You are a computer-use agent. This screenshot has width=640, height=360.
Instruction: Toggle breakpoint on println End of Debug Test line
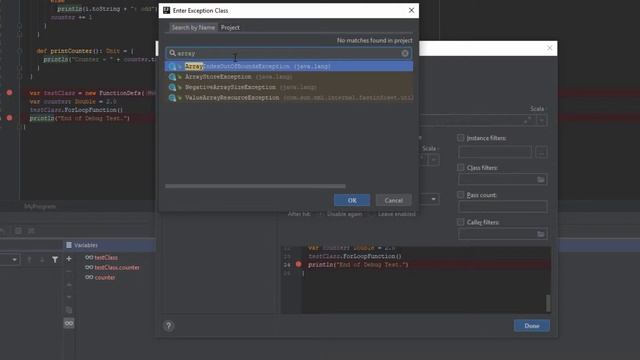click(9, 118)
